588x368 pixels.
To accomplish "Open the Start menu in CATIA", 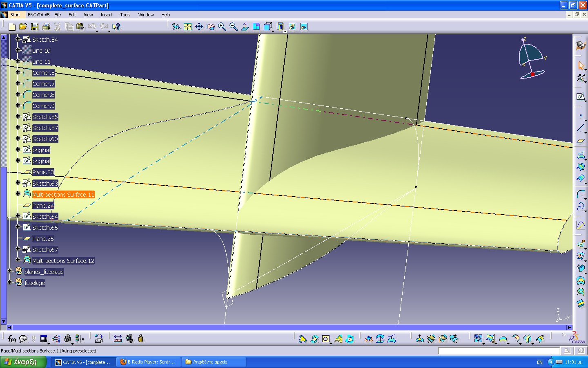I will click(x=15, y=15).
